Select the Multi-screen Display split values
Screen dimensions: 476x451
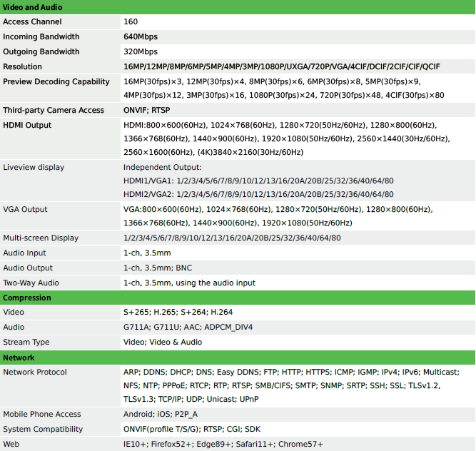click(x=232, y=238)
